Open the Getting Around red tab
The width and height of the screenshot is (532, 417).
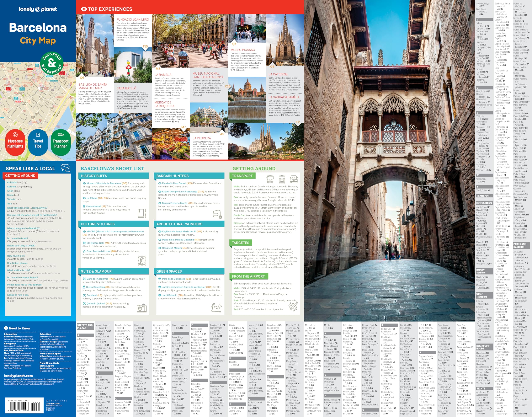click(x=20, y=176)
